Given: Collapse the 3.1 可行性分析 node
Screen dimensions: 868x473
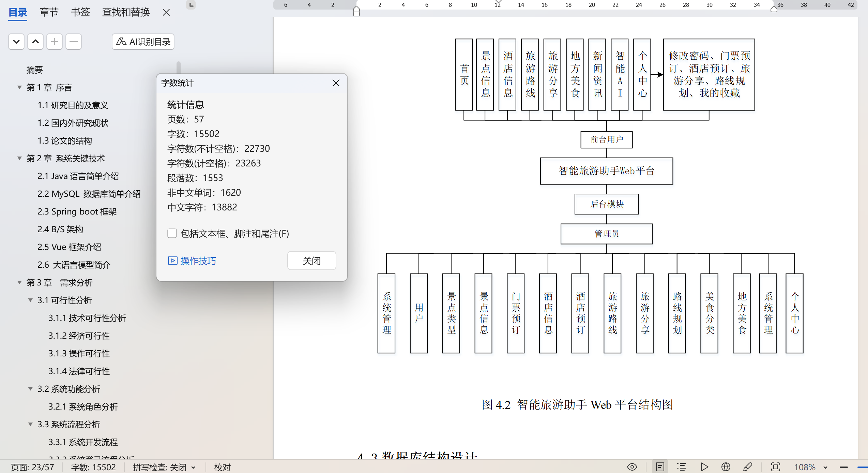Looking at the screenshot, I should 31,300.
